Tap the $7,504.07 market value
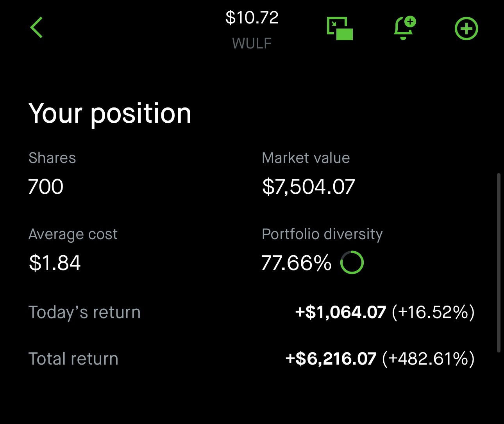The width and height of the screenshot is (504, 424). click(x=308, y=186)
